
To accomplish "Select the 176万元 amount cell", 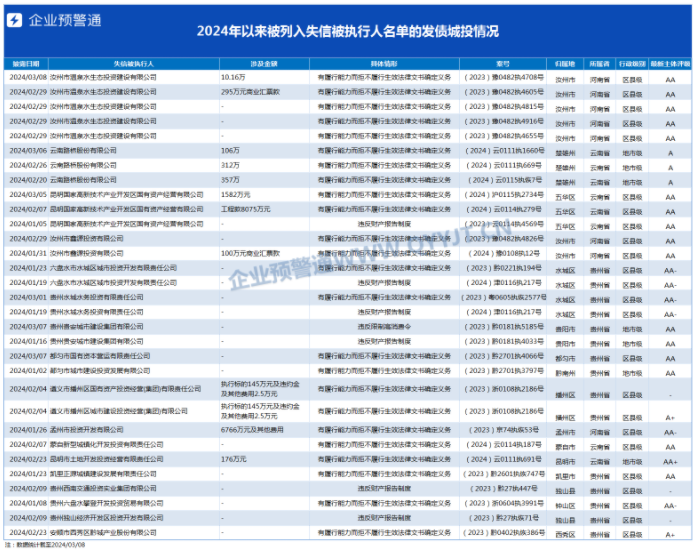I will point(233,459).
